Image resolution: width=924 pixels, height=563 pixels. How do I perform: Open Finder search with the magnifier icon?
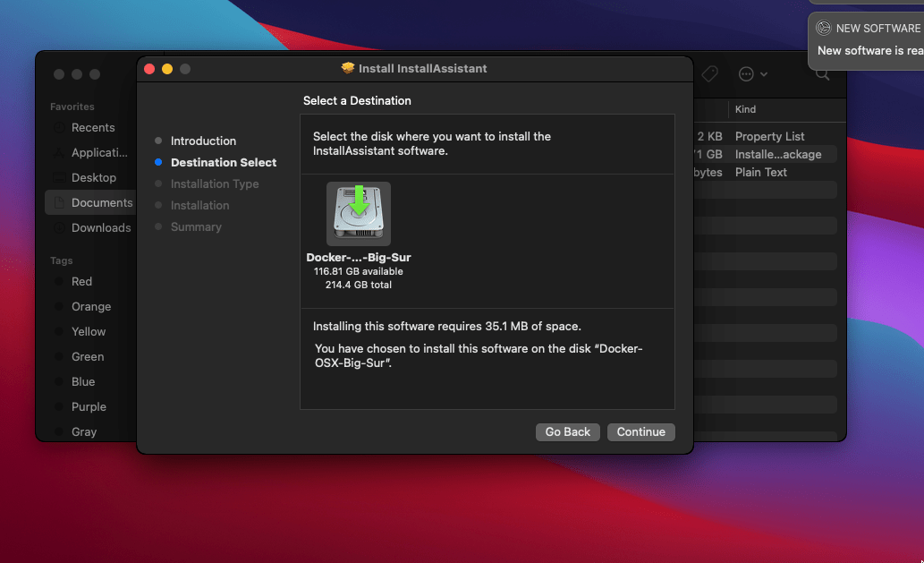(x=822, y=74)
